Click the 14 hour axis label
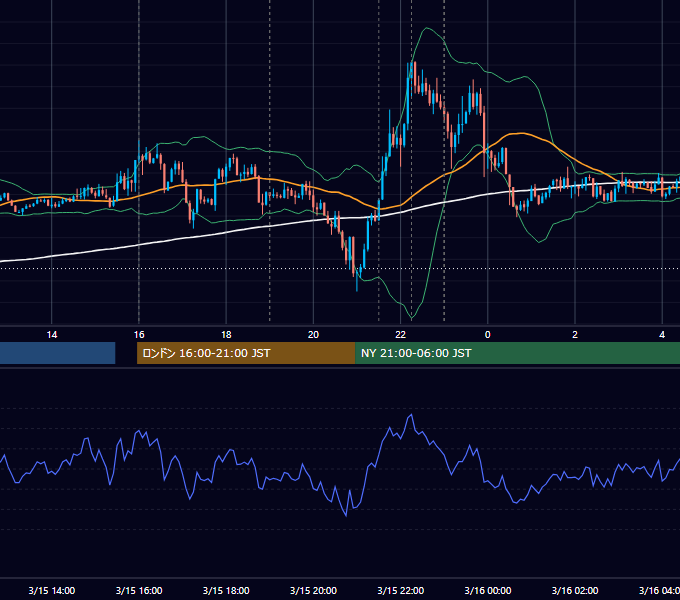This screenshot has width=680, height=600. coord(52,335)
